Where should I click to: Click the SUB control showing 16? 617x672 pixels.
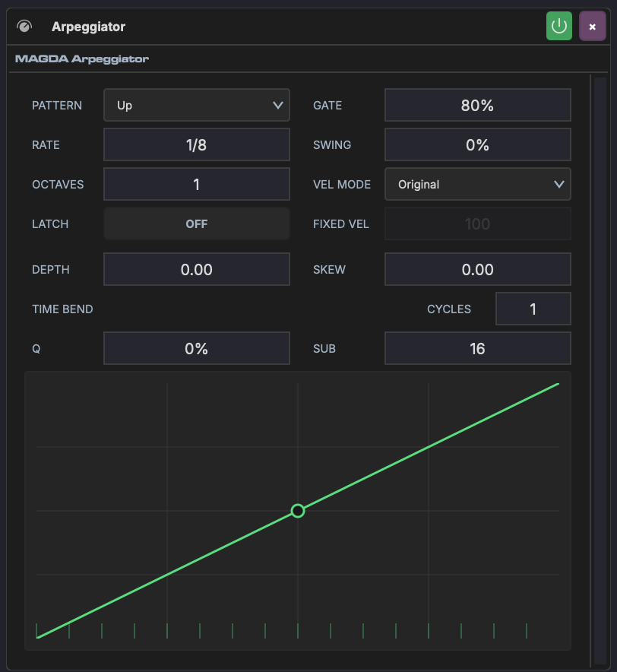pyautogui.click(x=477, y=348)
